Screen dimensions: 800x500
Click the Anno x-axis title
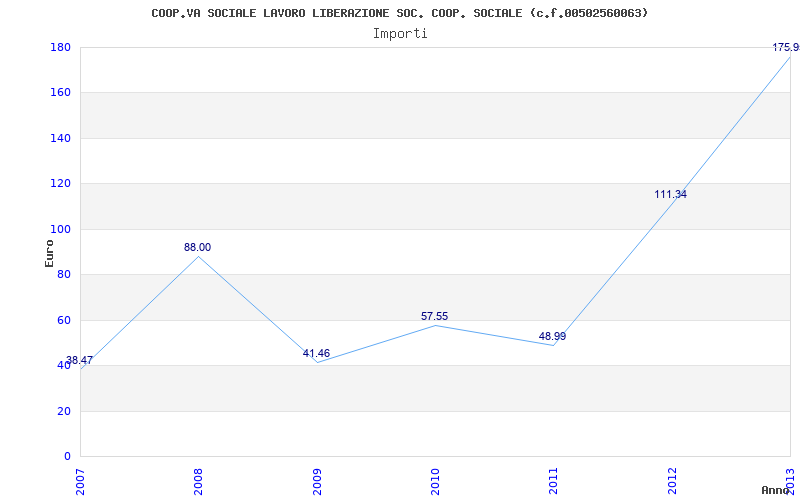(x=776, y=490)
